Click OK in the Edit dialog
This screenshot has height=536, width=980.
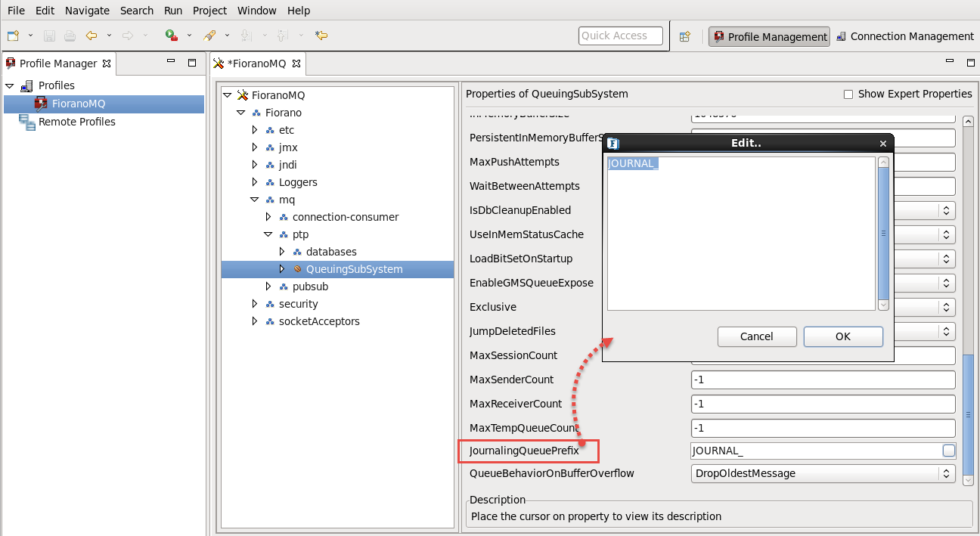(x=843, y=336)
